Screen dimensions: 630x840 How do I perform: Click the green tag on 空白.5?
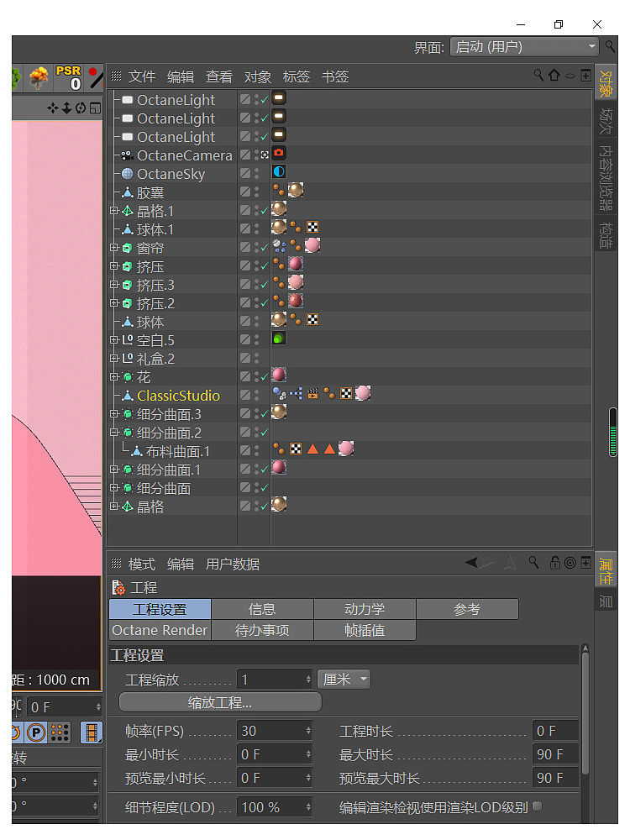tap(279, 339)
